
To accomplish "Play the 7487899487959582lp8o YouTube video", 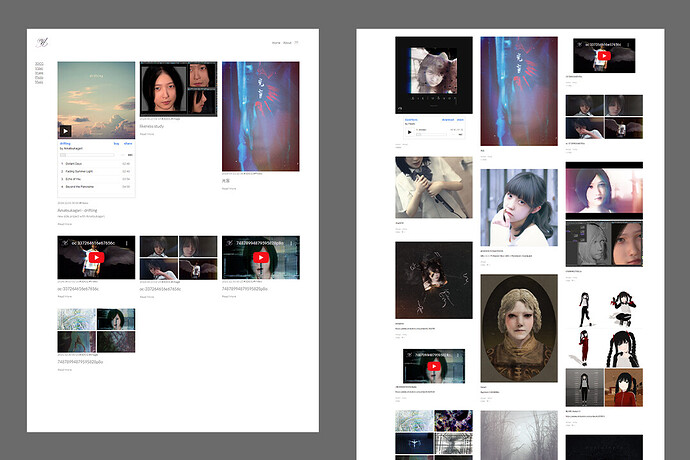I will pos(260,257).
